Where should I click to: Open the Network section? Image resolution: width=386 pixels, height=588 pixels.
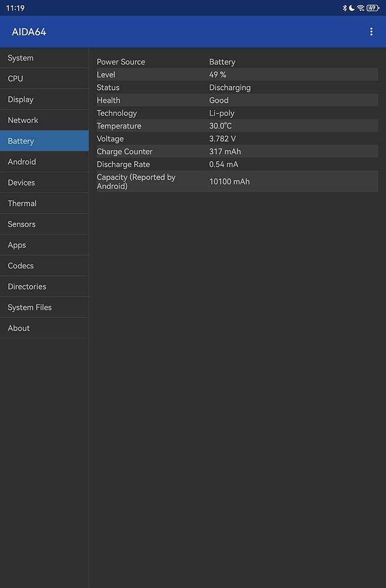[44, 120]
